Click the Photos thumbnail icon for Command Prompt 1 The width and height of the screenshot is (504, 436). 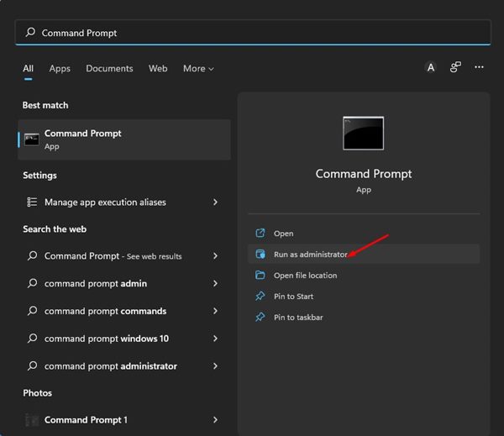click(x=32, y=419)
